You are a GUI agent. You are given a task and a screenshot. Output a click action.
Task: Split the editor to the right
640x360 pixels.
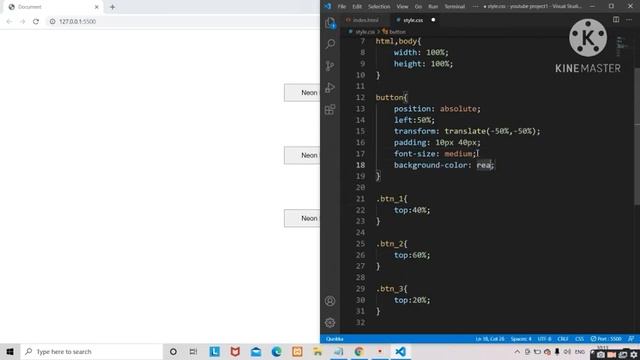616,20
